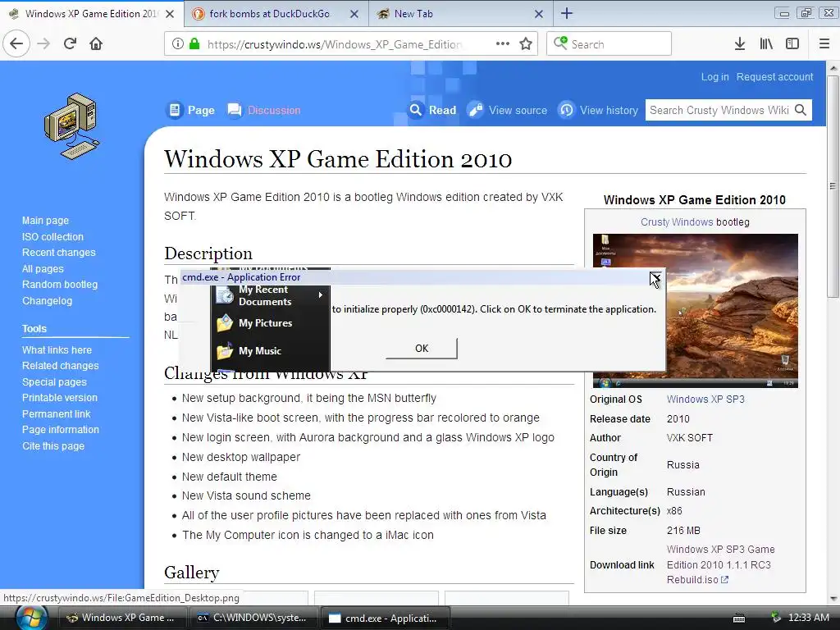The width and height of the screenshot is (840, 630).
Task: Click the network tray icon near clock
Action: tap(775, 618)
